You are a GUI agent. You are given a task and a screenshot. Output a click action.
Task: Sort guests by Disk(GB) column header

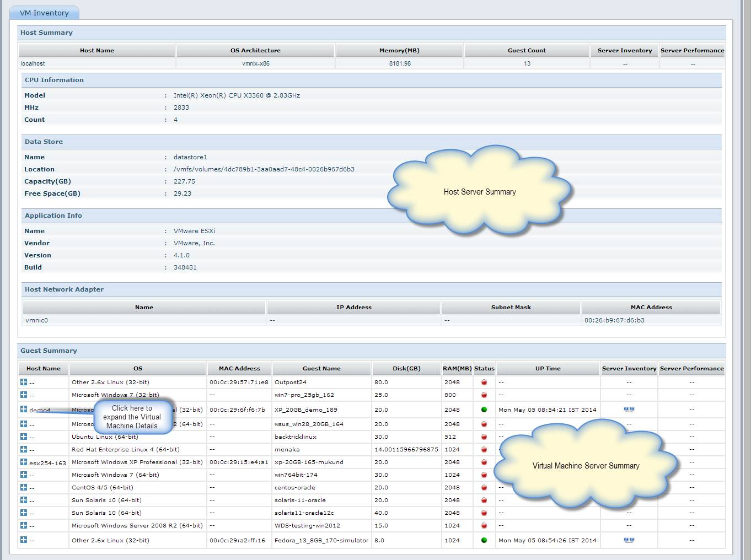point(406,368)
